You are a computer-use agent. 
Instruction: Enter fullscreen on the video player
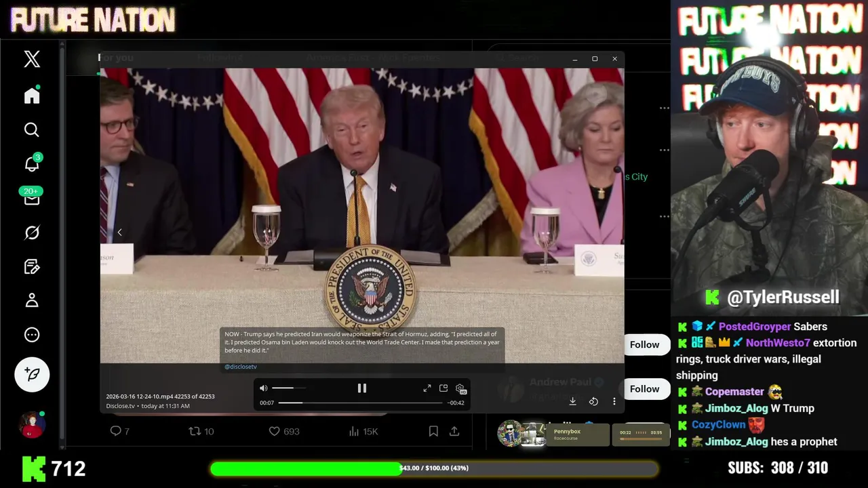click(x=427, y=388)
